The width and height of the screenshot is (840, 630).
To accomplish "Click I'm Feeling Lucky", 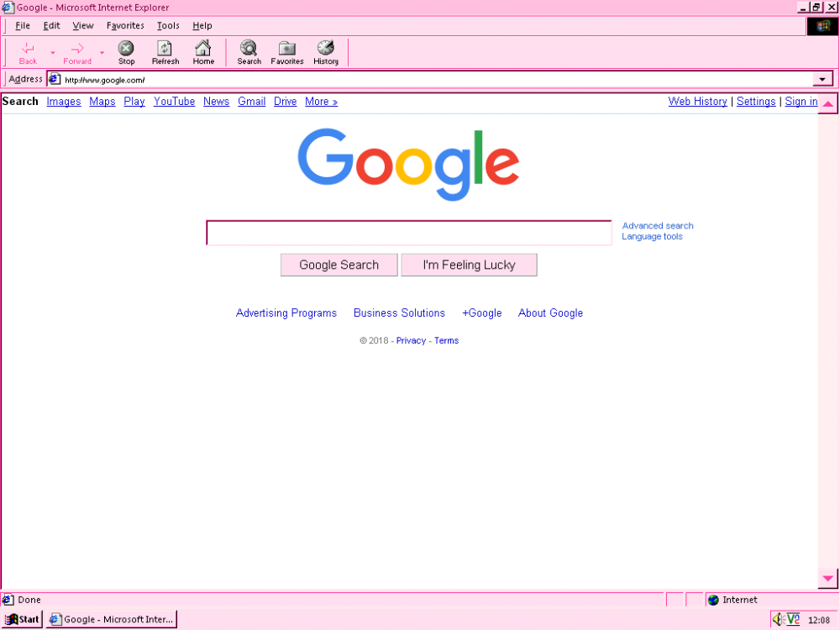I will (469, 265).
